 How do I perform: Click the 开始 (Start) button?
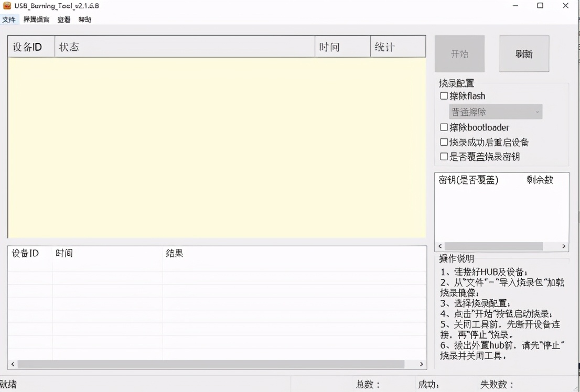click(459, 53)
